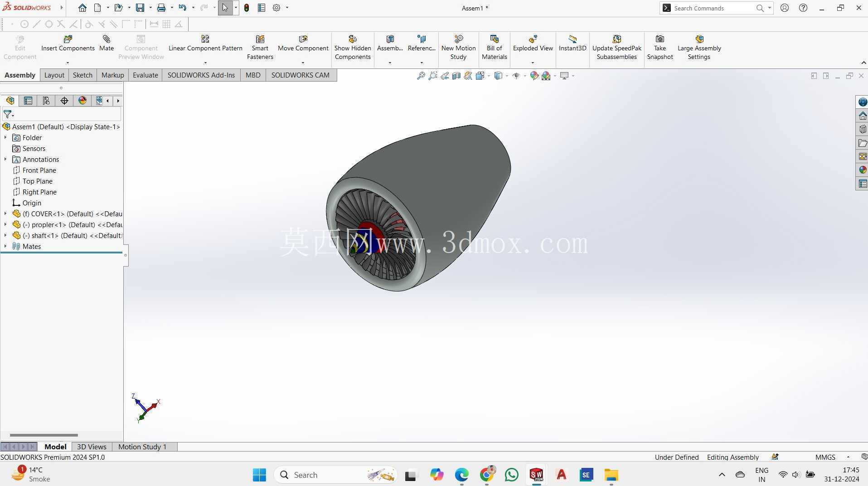
Task: Click the Save icon in the title bar
Action: pos(140,8)
